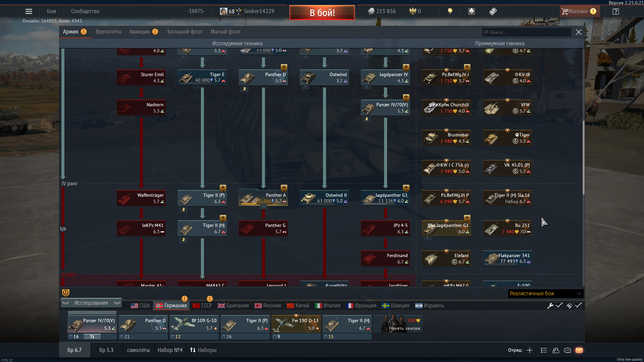
Task: Click the orange shield warning icon
Action: [66, 293]
